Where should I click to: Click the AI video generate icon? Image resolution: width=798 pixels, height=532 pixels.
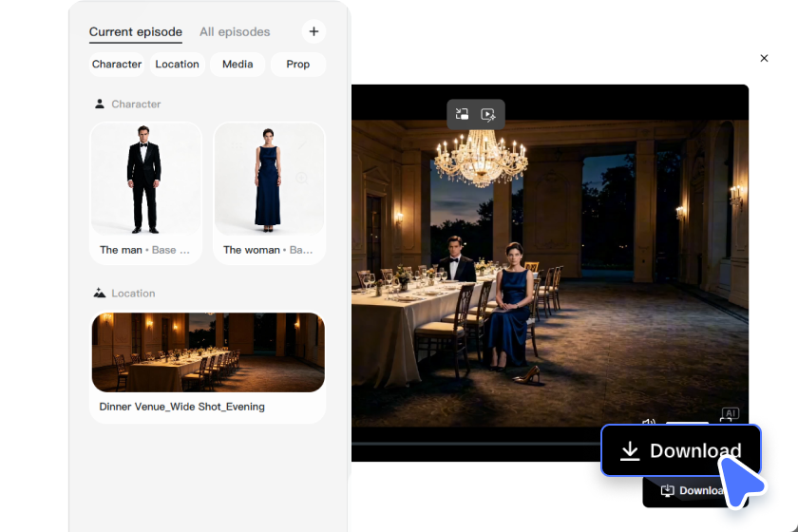(x=488, y=114)
